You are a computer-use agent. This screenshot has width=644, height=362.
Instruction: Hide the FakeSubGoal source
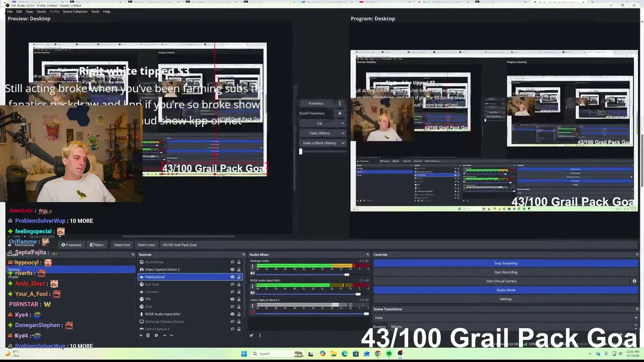(232, 277)
